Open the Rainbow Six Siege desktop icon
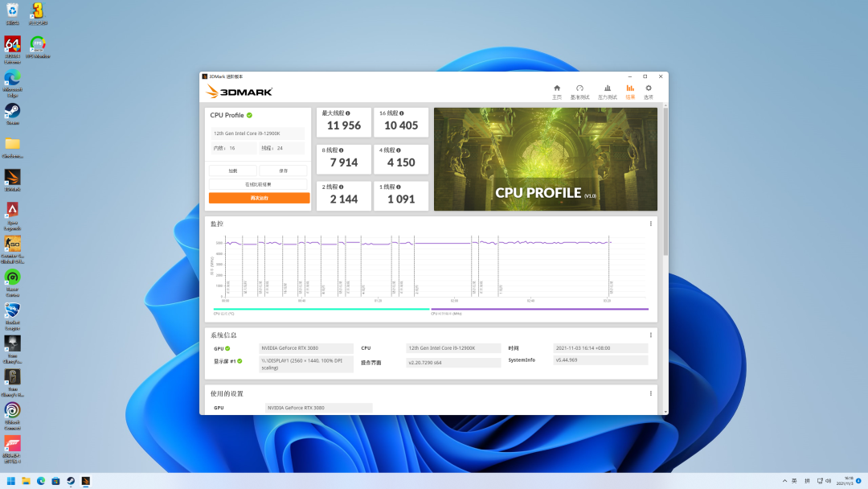The image size is (868, 489). (x=12, y=383)
